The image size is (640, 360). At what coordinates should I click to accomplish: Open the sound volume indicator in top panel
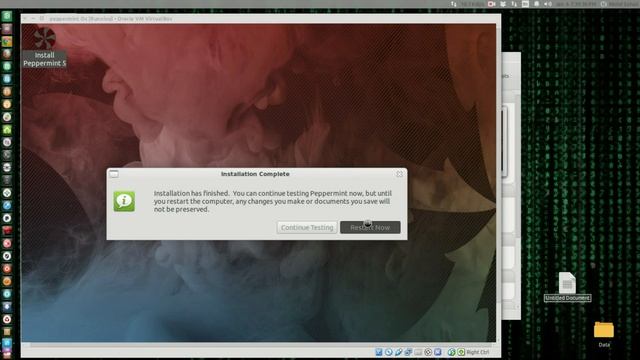click(548, 4)
